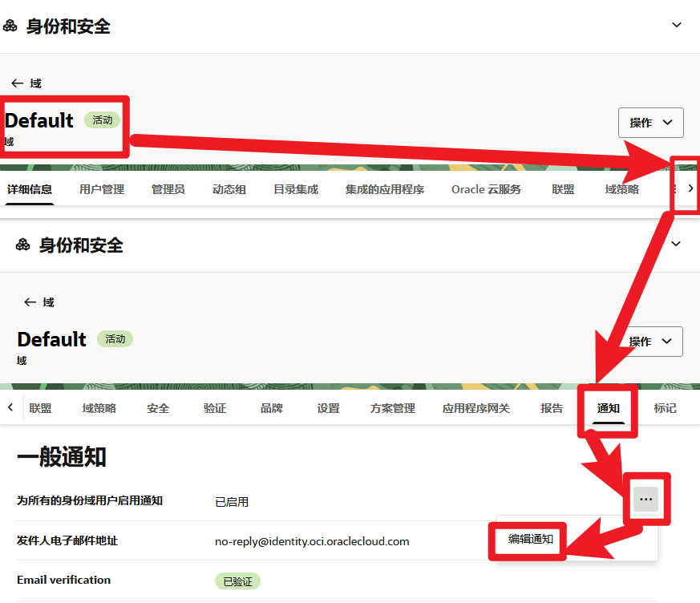
Task: Choose 编辑通知 from the popup menu
Action: coord(530,539)
